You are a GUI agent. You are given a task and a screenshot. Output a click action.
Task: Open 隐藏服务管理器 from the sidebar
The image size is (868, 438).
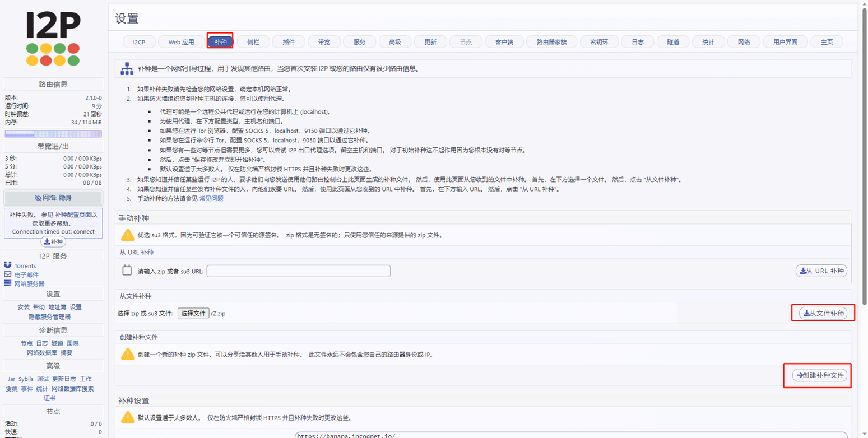(49, 316)
